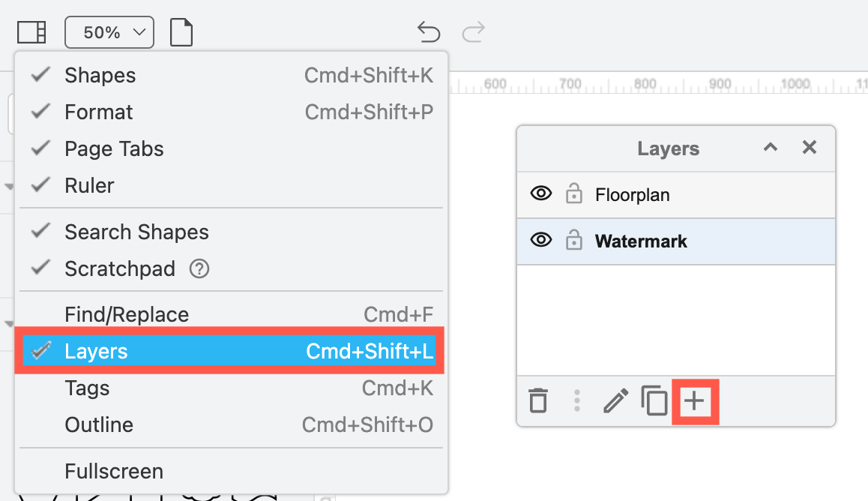The height and width of the screenshot is (501, 868).
Task: Open a new blank page via the page icon
Action: (x=181, y=31)
